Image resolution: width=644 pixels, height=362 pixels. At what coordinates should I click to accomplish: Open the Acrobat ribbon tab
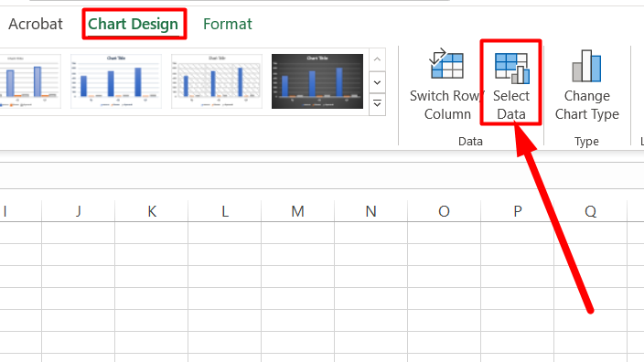click(36, 24)
